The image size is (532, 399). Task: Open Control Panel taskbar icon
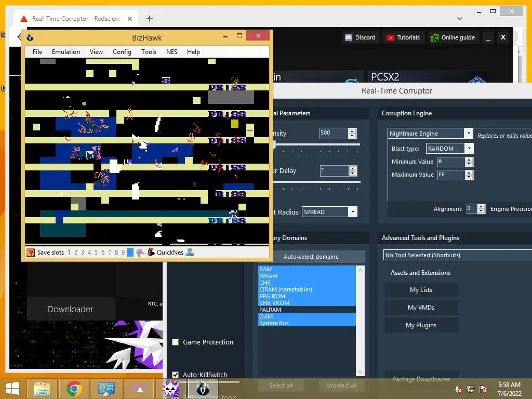pos(106,389)
